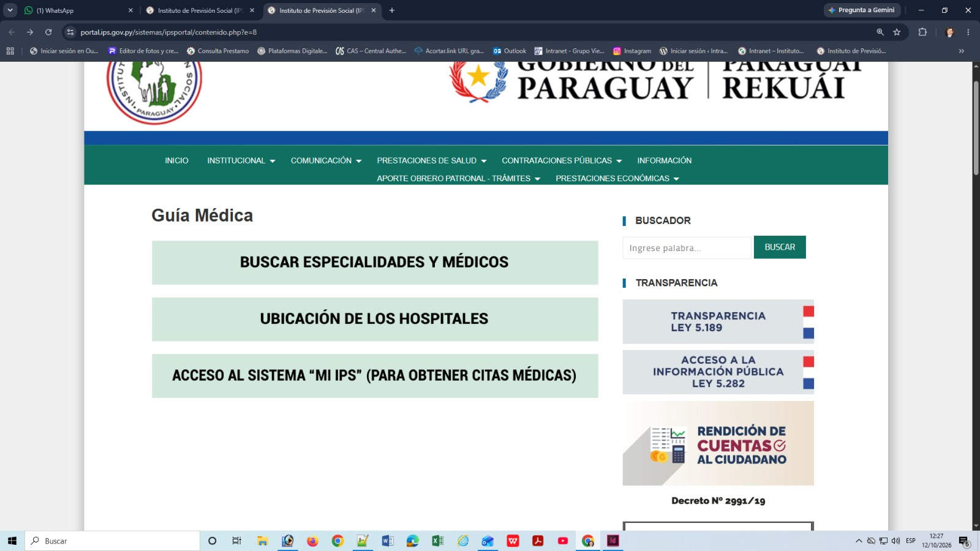Viewport: 980px width, 551px height.
Task: View site information icon in address bar
Action: click(70, 32)
